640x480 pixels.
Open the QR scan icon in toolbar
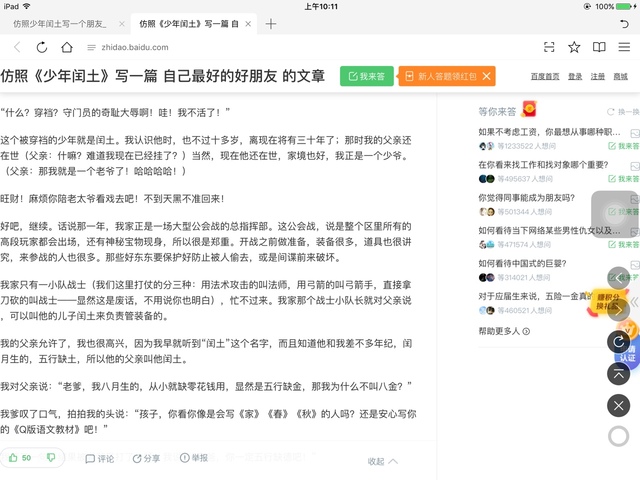click(549, 47)
